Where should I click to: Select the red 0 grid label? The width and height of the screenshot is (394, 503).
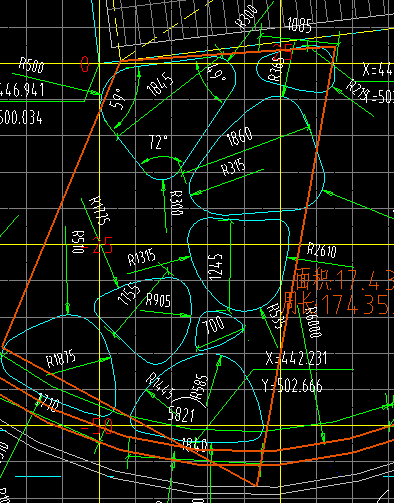[x=85, y=64]
